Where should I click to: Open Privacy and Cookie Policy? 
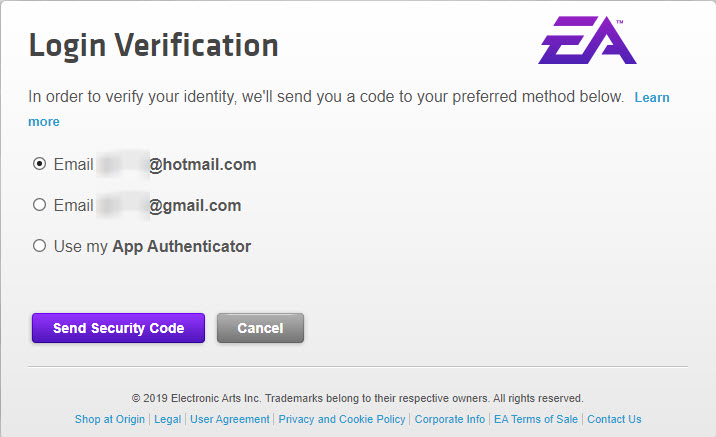click(x=342, y=419)
